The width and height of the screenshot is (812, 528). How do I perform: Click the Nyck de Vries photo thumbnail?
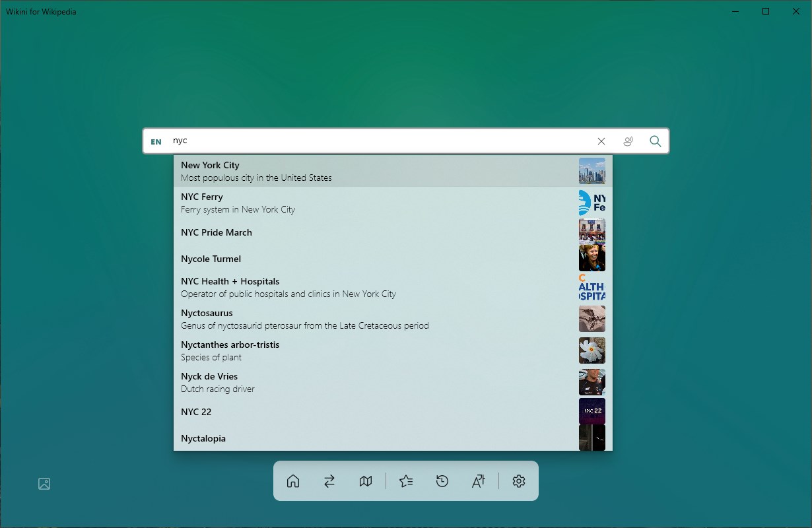coord(592,382)
